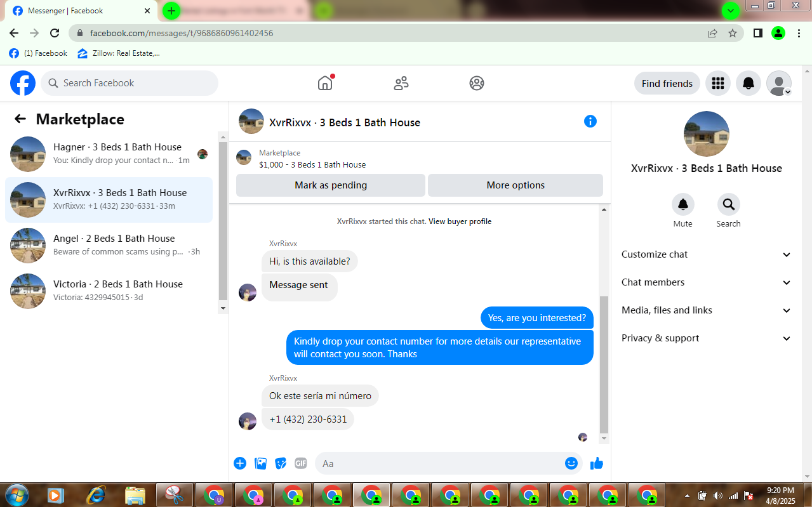Click the phone number message +1 (432) 230-6331
812x507 pixels.
click(x=308, y=419)
